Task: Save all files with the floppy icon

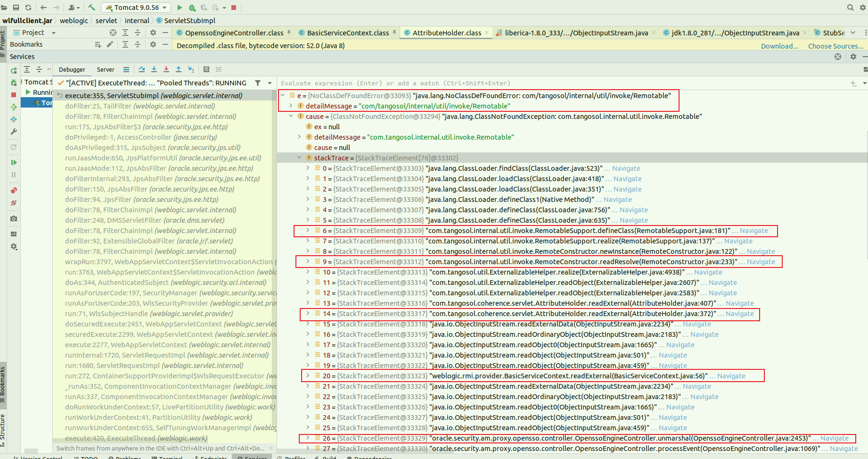Action: pyautogui.click(x=16, y=8)
